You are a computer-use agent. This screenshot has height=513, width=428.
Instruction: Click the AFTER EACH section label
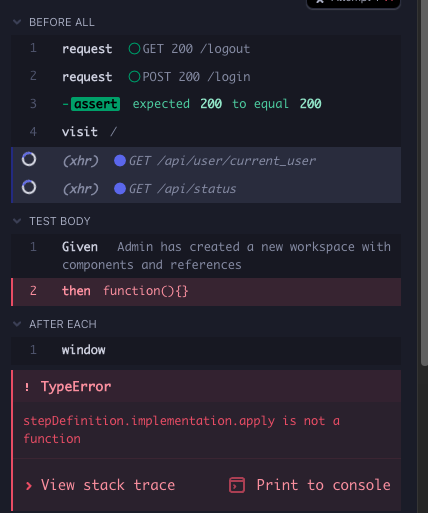[63, 324]
